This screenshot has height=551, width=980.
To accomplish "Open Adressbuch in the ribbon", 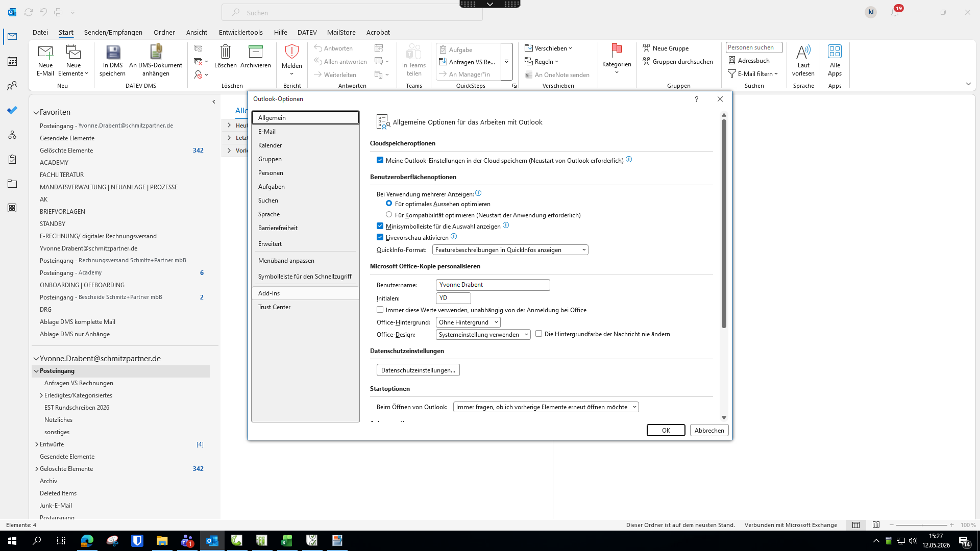I will [x=749, y=60].
